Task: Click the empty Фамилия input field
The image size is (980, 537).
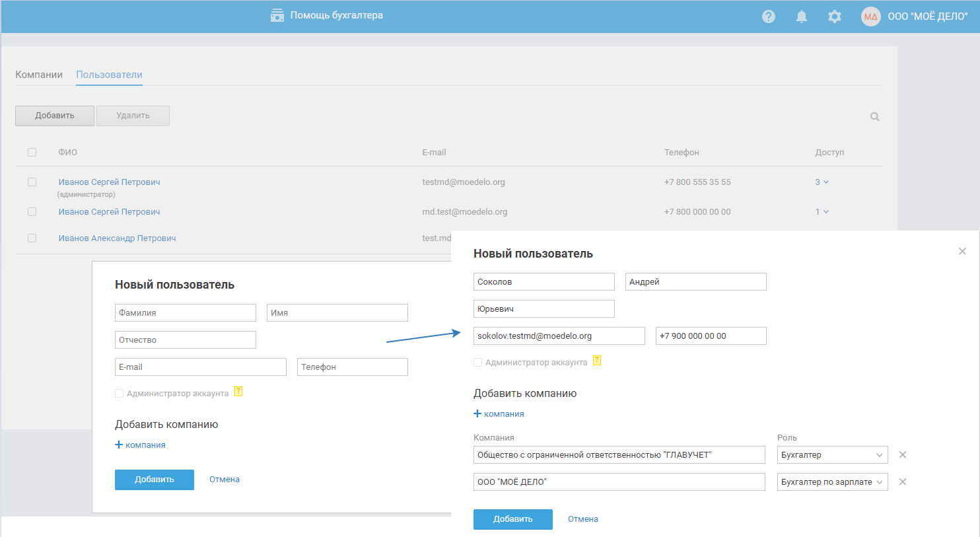Action: (x=185, y=313)
